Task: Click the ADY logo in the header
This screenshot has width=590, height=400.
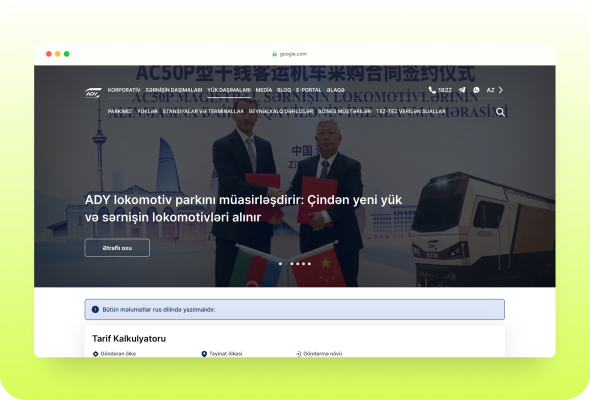Action: [93, 93]
